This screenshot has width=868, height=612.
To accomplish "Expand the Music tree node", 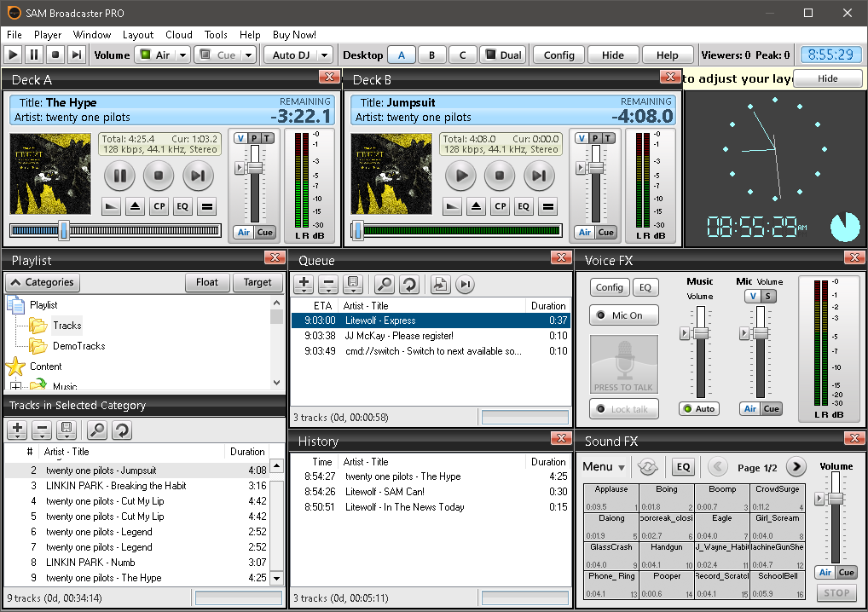I will coord(16,386).
